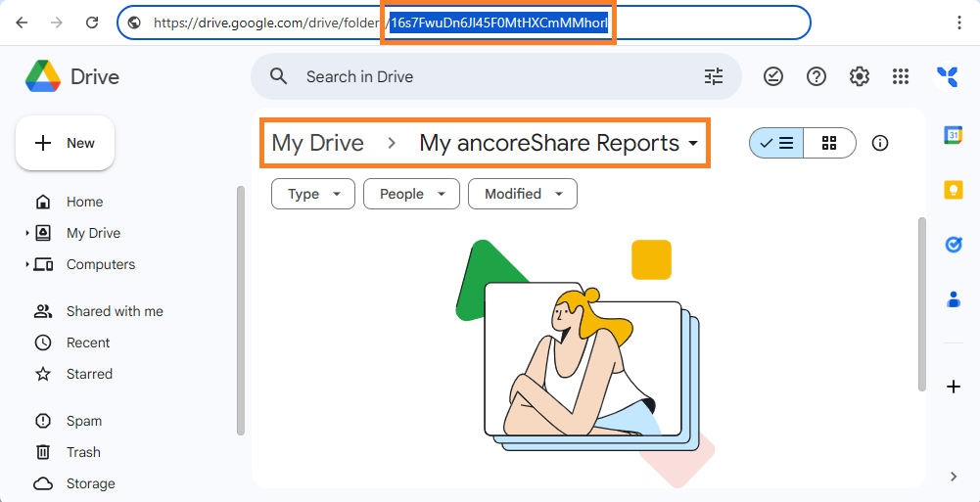Viewport: 980px width, 502px height.
Task: Click the Search in Drive field
Action: pyautogui.click(x=495, y=76)
